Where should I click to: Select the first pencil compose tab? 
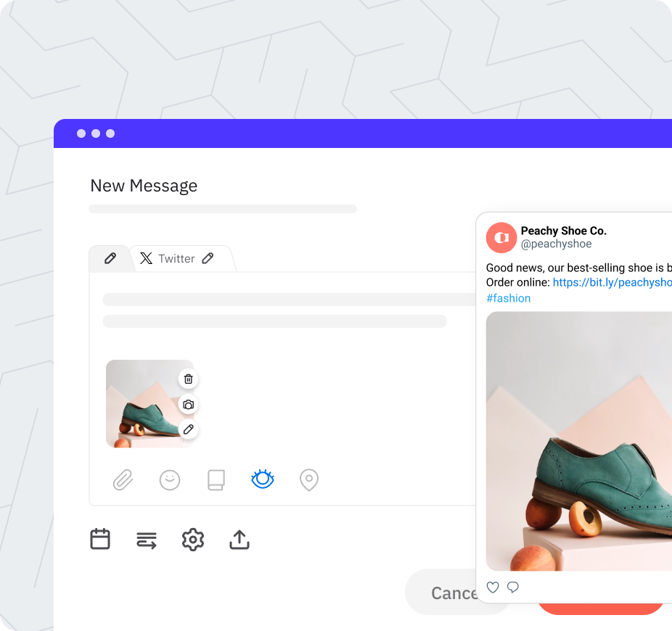click(110, 258)
